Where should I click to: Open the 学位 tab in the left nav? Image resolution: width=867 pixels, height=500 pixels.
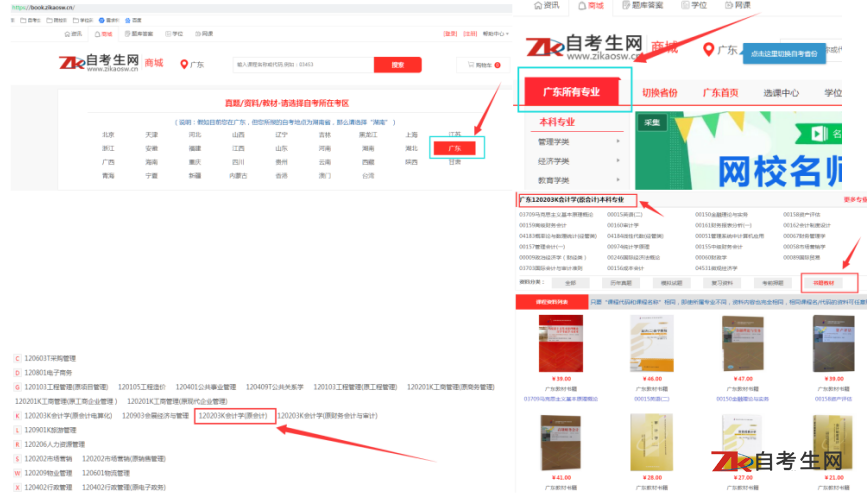174,34
